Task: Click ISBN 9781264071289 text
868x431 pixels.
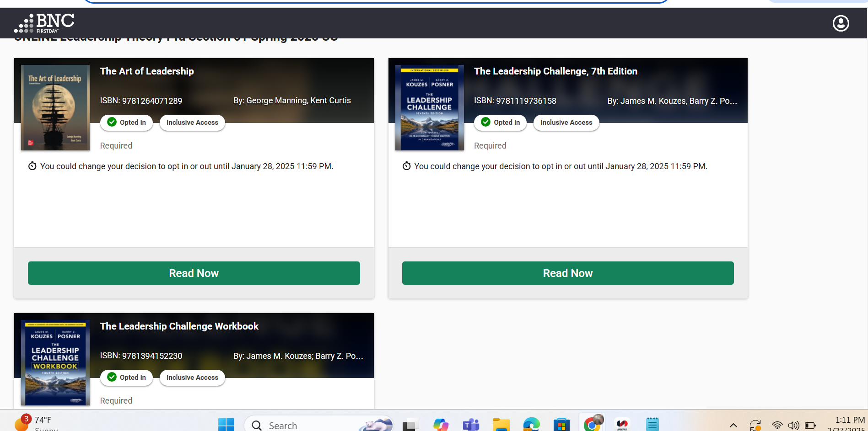Action: click(141, 101)
